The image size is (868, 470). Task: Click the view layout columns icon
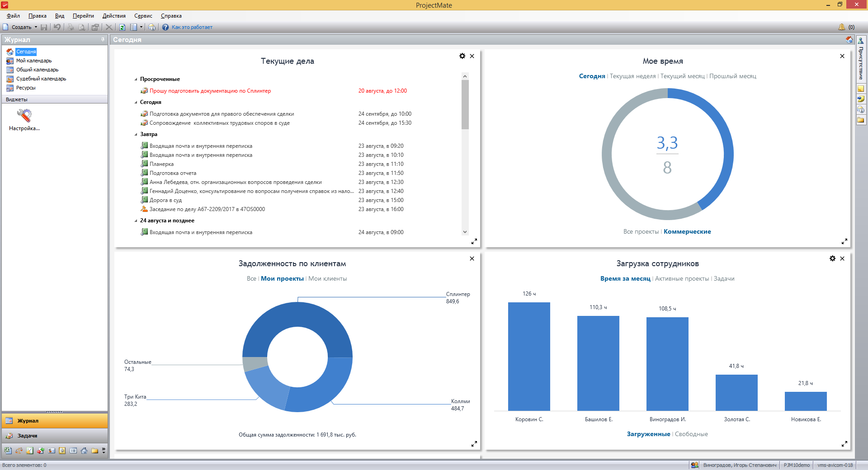134,27
